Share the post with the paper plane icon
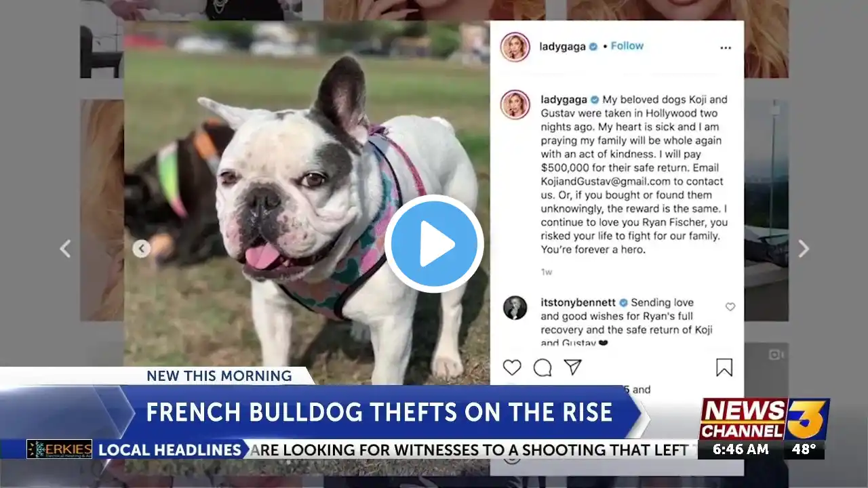 point(573,367)
